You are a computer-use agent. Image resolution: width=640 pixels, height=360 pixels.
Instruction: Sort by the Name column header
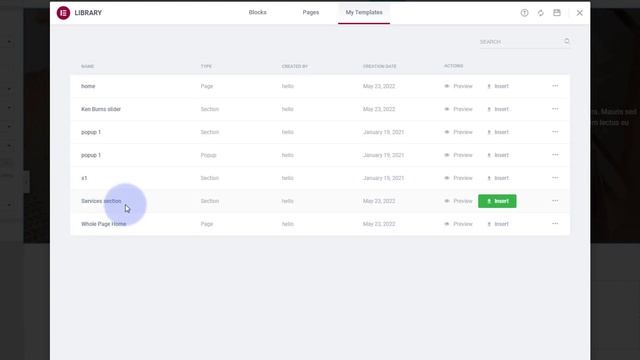pos(87,66)
